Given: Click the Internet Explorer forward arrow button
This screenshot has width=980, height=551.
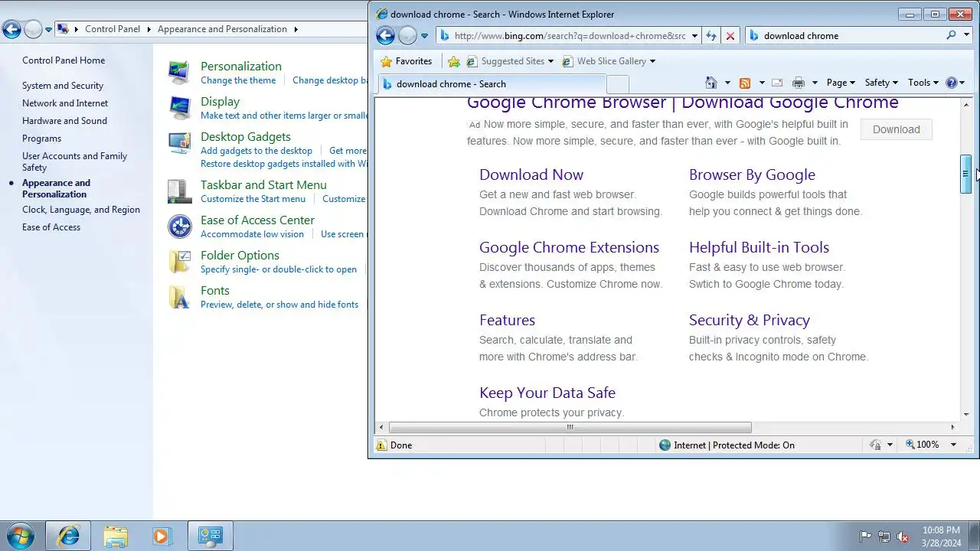Looking at the screenshot, I should click(x=407, y=35).
